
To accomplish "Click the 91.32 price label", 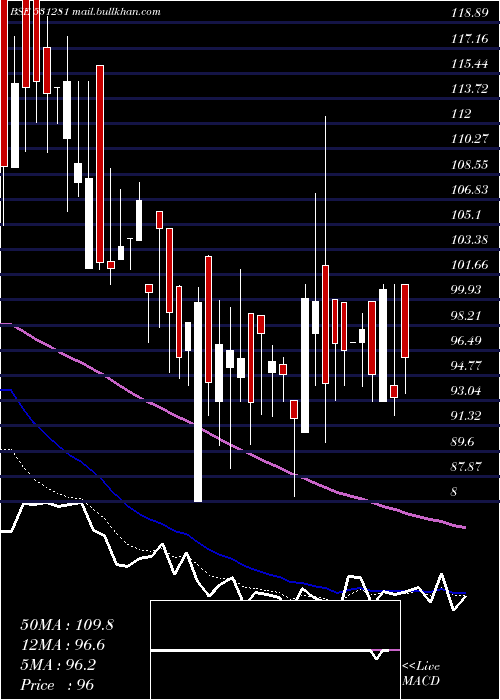I will pyautogui.click(x=467, y=416).
